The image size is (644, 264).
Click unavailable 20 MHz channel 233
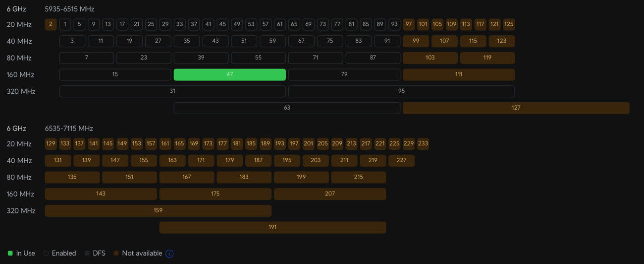point(423,144)
